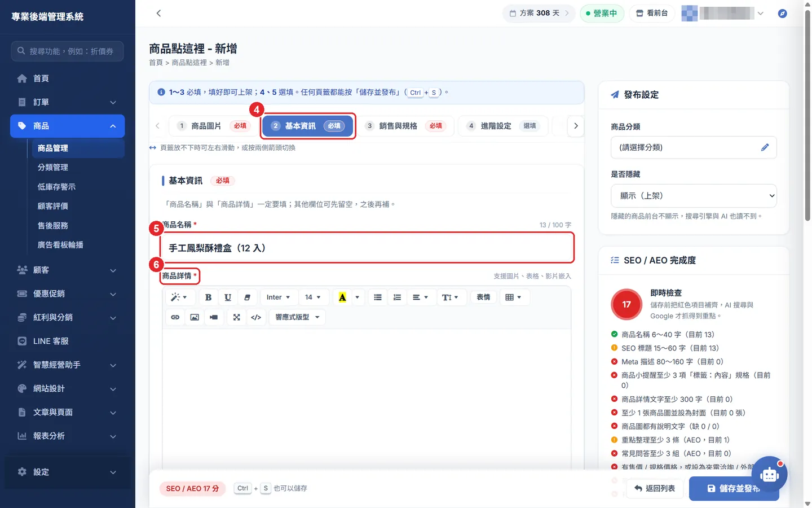812x508 pixels.
Task: Open the line height dropdown
Action: 450,297
